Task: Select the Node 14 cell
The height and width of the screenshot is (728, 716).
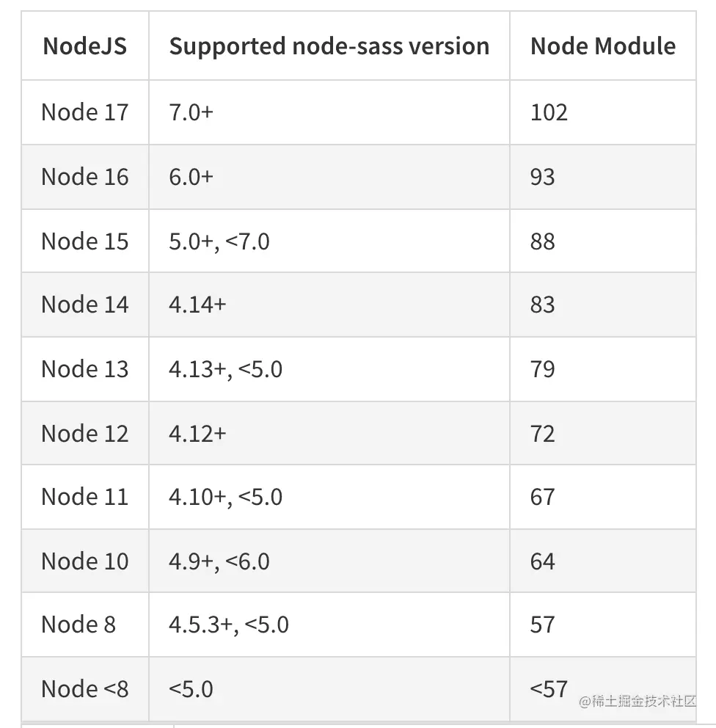Action: (84, 305)
